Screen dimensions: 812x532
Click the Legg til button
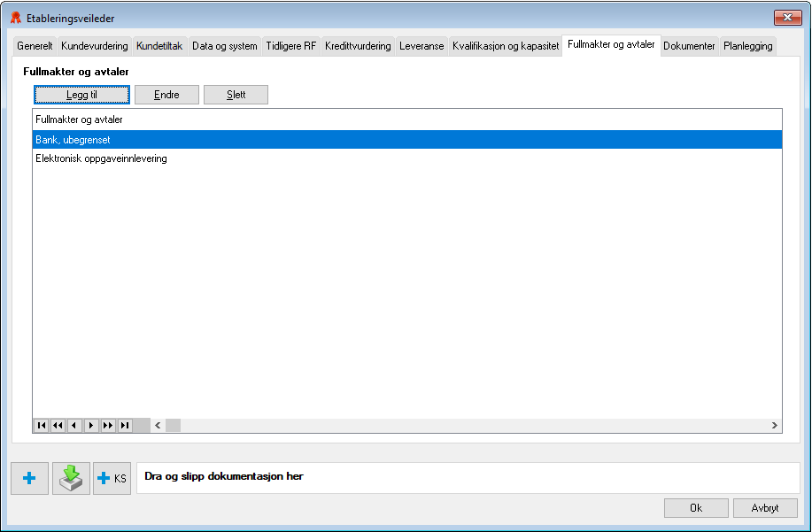[81, 95]
